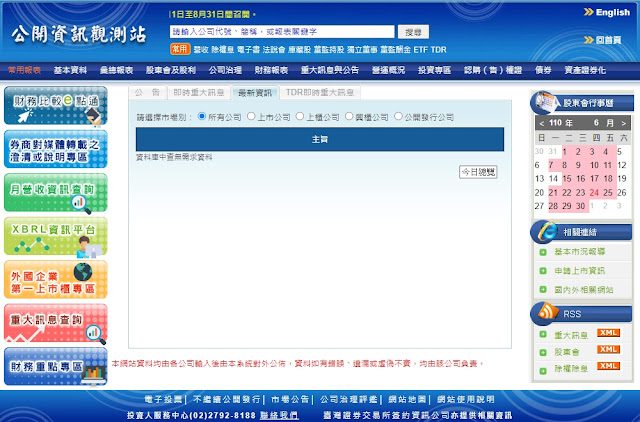This screenshot has width=640, height=422.
Task: Switch to the 公告 tab
Action: pos(147,93)
